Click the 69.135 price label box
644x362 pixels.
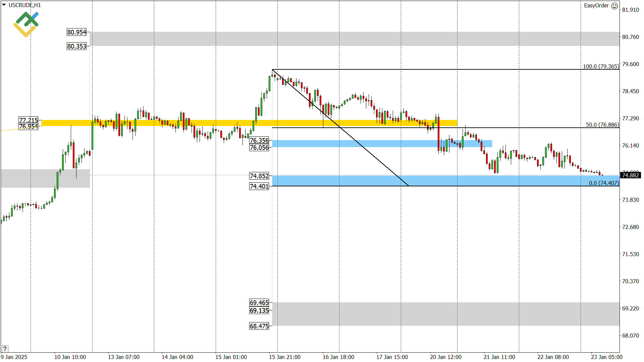(x=259, y=310)
